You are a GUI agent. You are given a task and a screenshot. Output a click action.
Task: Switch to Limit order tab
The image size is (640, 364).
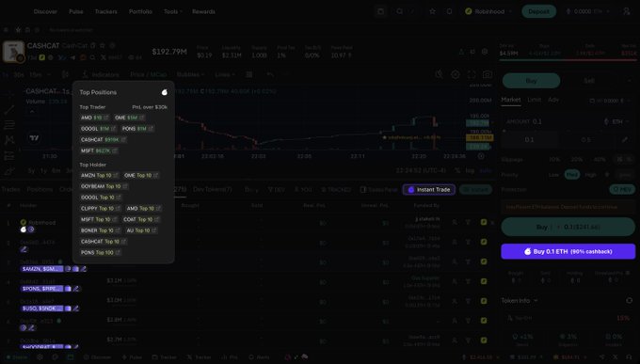[x=534, y=100]
